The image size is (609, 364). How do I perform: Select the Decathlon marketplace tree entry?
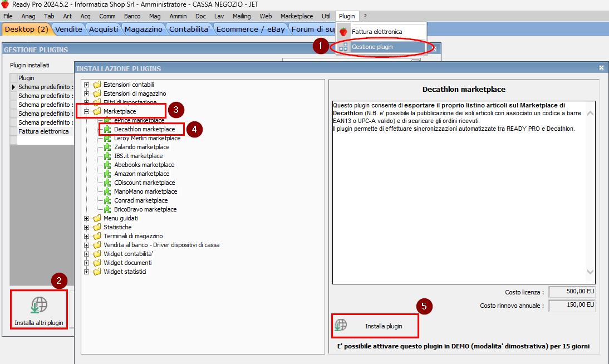[x=145, y=129]
